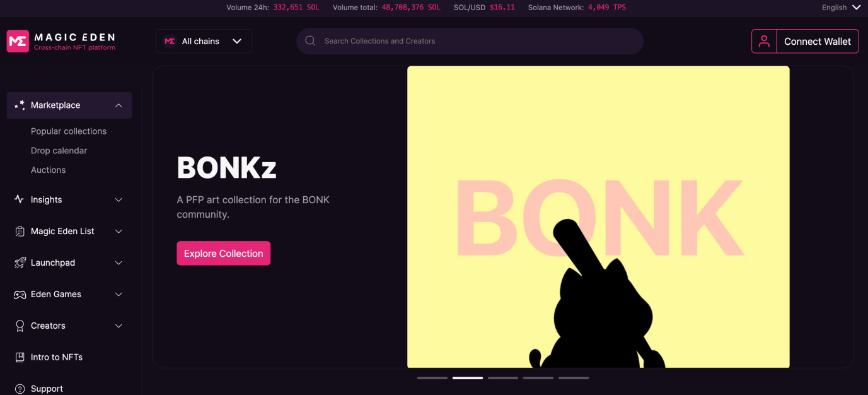Click the Magic Eden List clipboard icon
868x395 pixels.
point(20,232)
